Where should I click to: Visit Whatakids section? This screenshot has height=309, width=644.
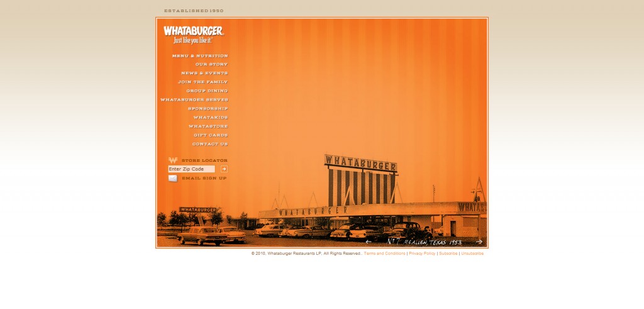point(211,118)
